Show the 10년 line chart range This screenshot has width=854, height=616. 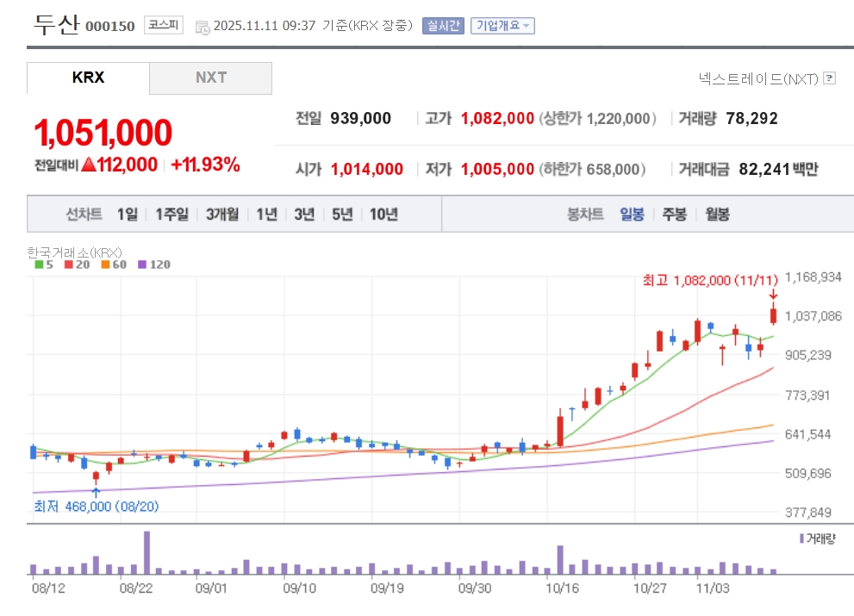pyautogui.click(x=383, y=215)
